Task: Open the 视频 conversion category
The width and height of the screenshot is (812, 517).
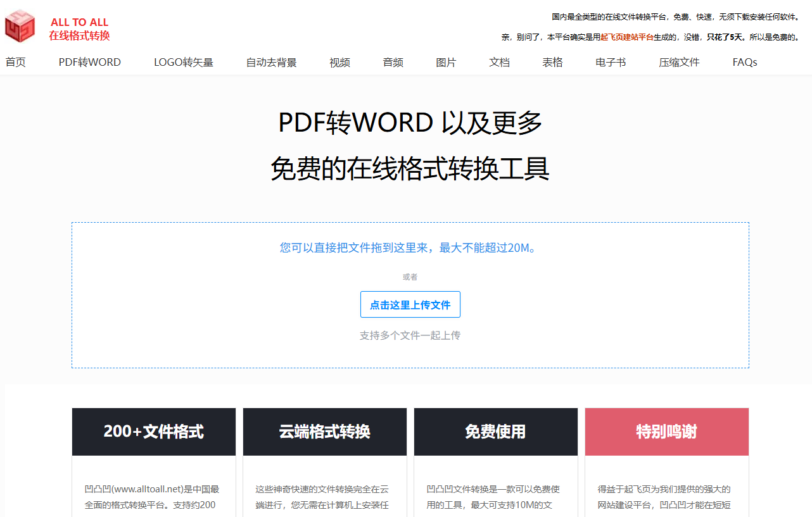Action: point(339,62)
